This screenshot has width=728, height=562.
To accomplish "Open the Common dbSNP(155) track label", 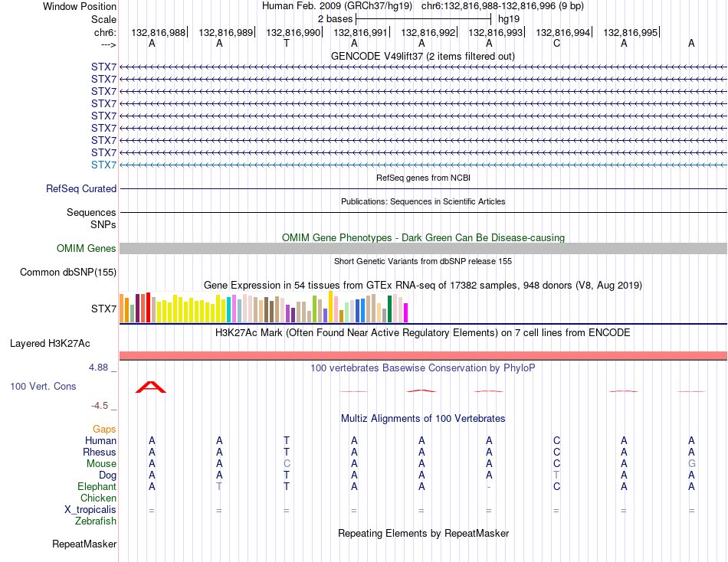I will [x=68, y=272].
